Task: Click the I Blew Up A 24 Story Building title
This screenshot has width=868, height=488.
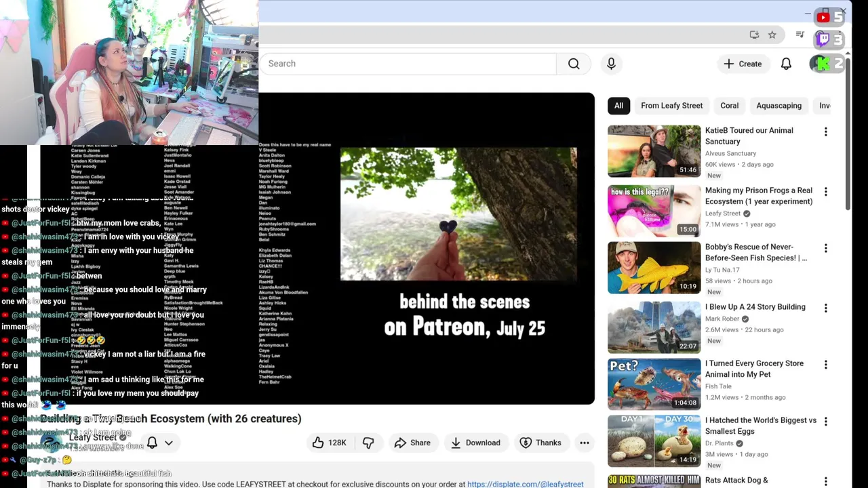Action: tap(755, 307)
